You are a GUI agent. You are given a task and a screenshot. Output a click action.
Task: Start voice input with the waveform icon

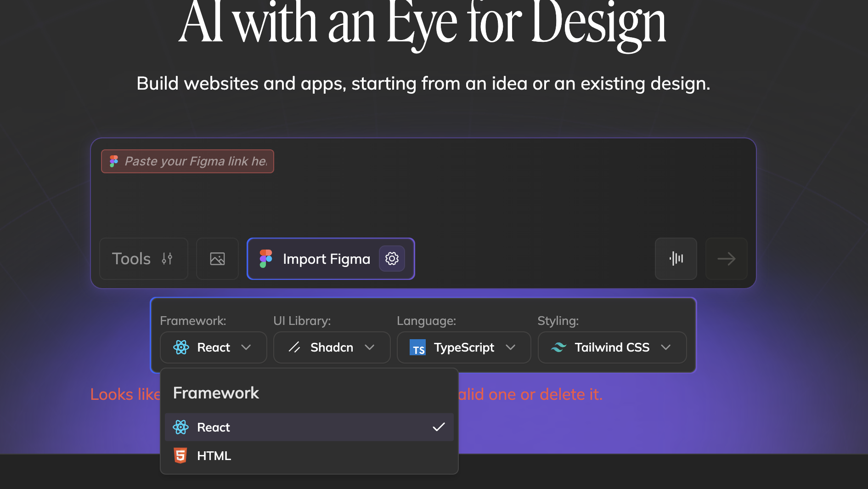[676, 259]
